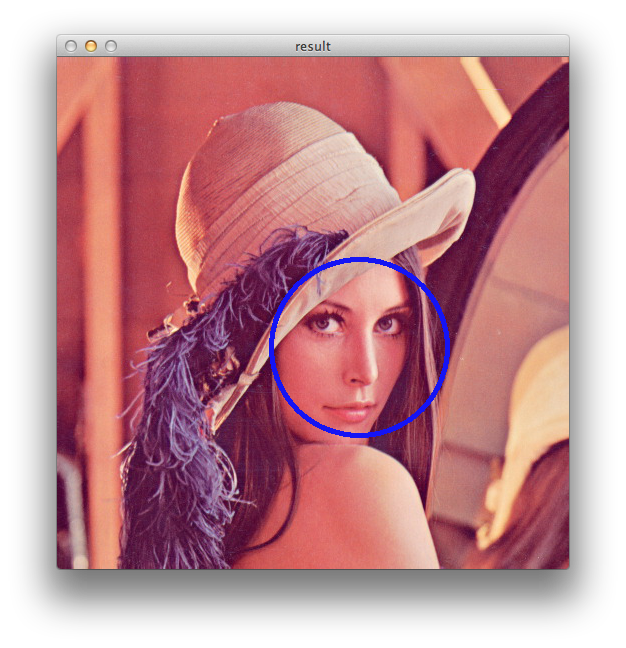Close the result window
The height and width of the screenshot is (648, 626).
pyautogui.click(x=71, y=46)
